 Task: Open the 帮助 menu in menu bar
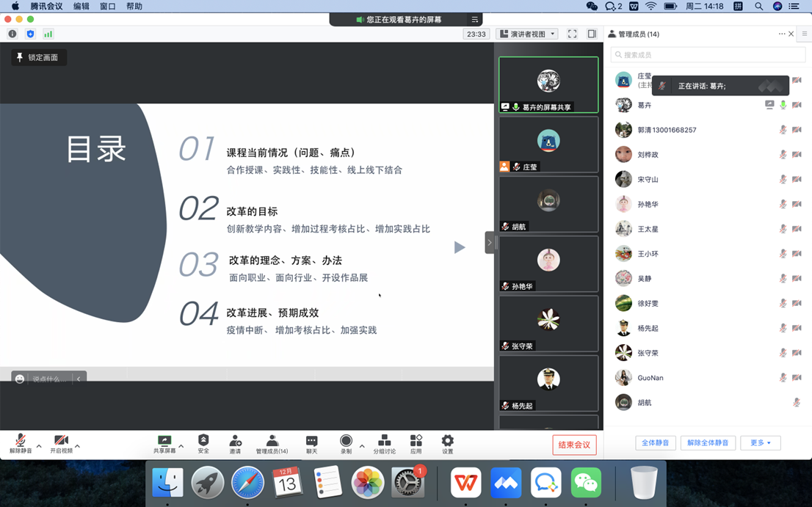[134, 6]
